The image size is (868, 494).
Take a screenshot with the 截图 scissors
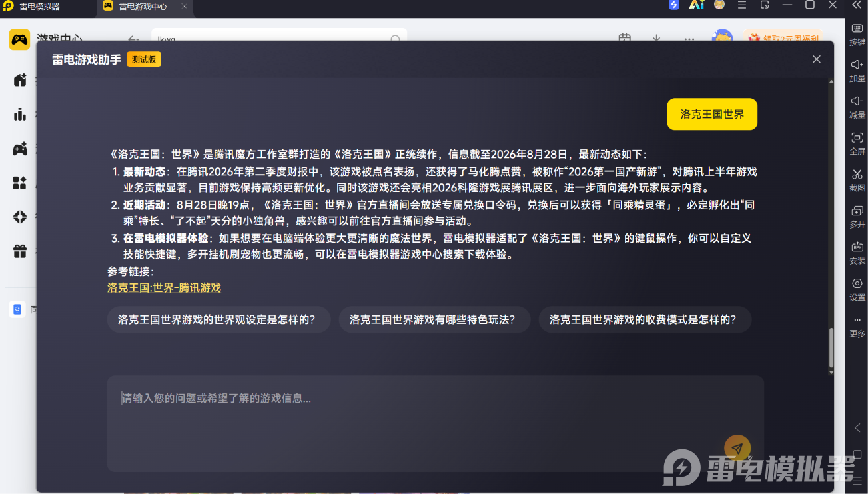857,180
